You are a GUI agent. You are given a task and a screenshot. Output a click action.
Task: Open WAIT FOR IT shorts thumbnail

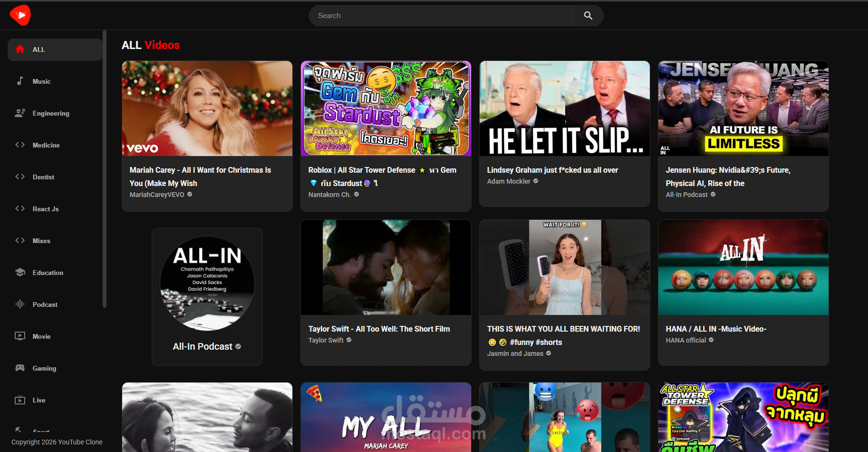click(565, 267)
